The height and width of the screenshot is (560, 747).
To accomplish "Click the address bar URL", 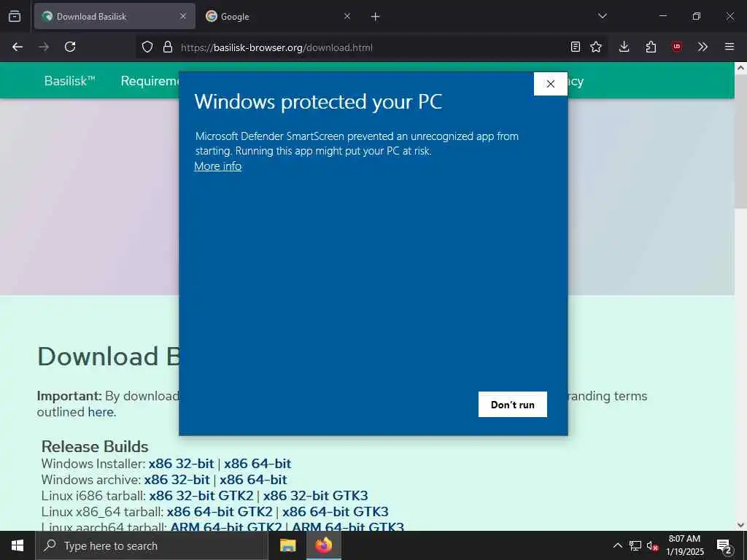I will [276, 47].
